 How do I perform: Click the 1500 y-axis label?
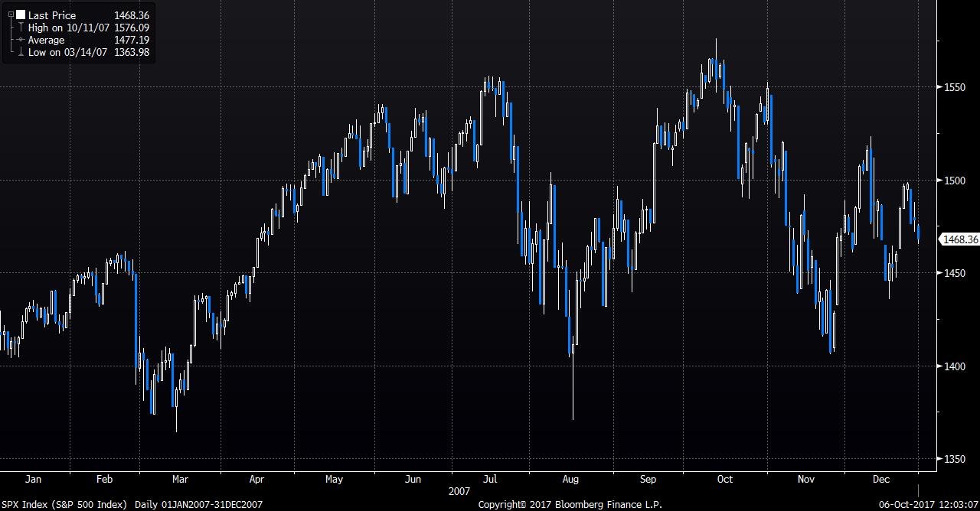pos(953,181)
